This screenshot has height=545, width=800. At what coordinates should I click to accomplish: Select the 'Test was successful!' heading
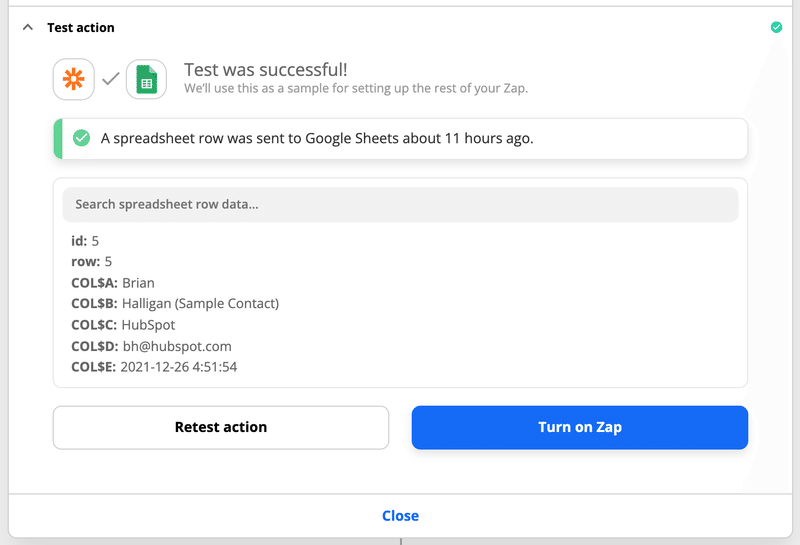(265, 69)
